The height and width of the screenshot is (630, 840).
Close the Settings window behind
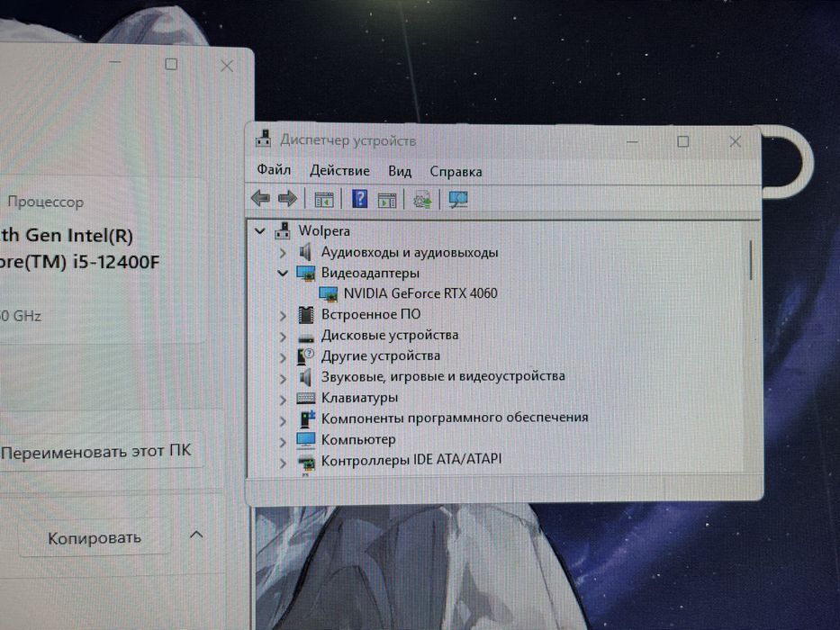(x=227, y=66)
